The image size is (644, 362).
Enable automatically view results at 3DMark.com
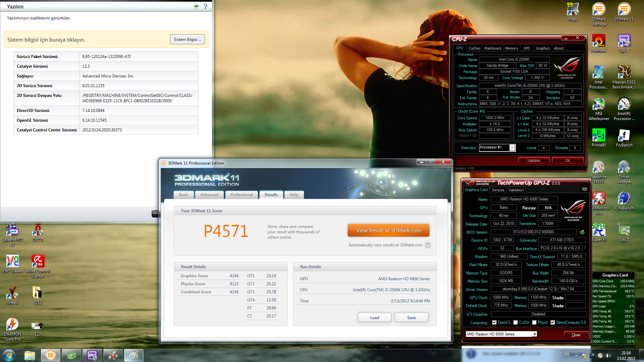pos(428,245)
